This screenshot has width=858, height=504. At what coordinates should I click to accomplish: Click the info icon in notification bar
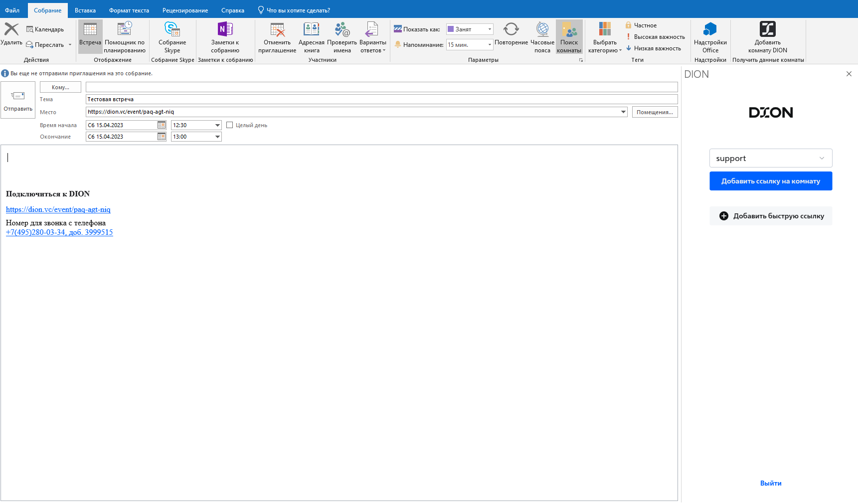[x=5, y=73]
